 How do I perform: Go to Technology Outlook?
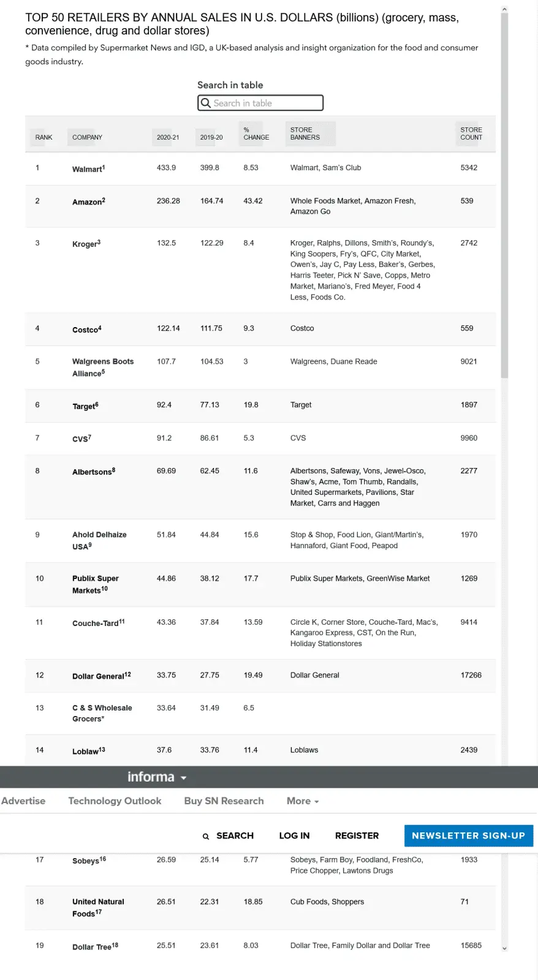(115, 801)
